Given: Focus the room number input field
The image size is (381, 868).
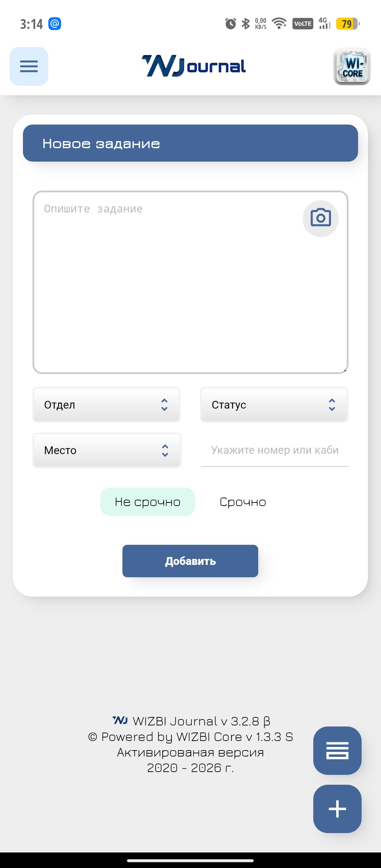Looking at the screenshot, I should (x=274, y=450).
